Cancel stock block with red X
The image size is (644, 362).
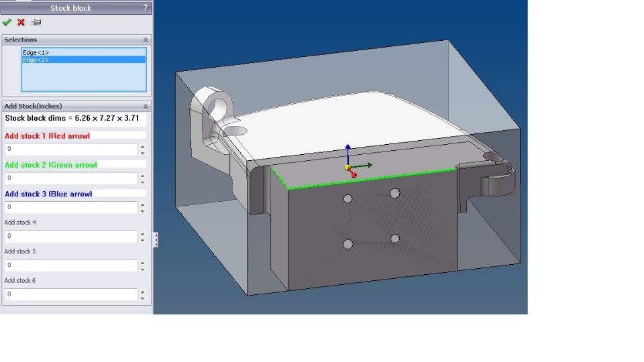pos(21,22)
